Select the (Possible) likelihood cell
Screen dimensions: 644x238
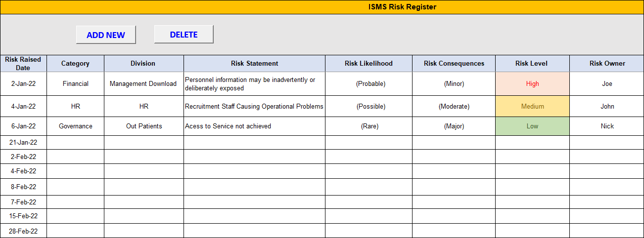368,106
